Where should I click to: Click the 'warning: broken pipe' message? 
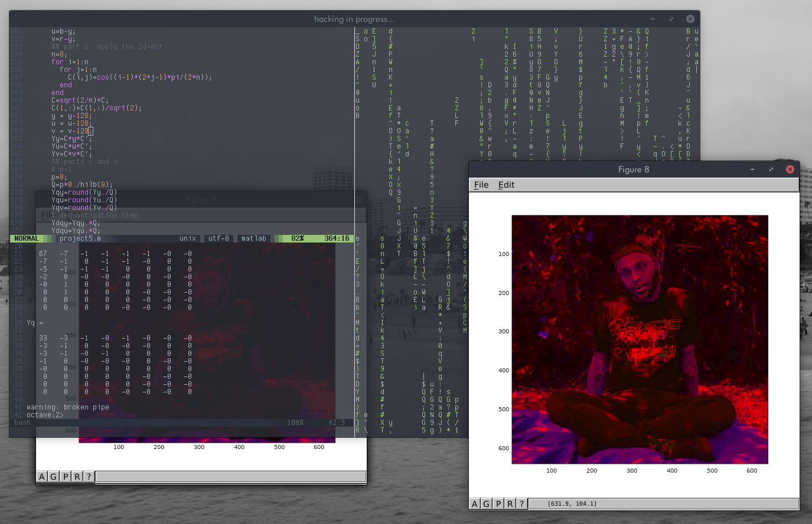click(68, 407)
